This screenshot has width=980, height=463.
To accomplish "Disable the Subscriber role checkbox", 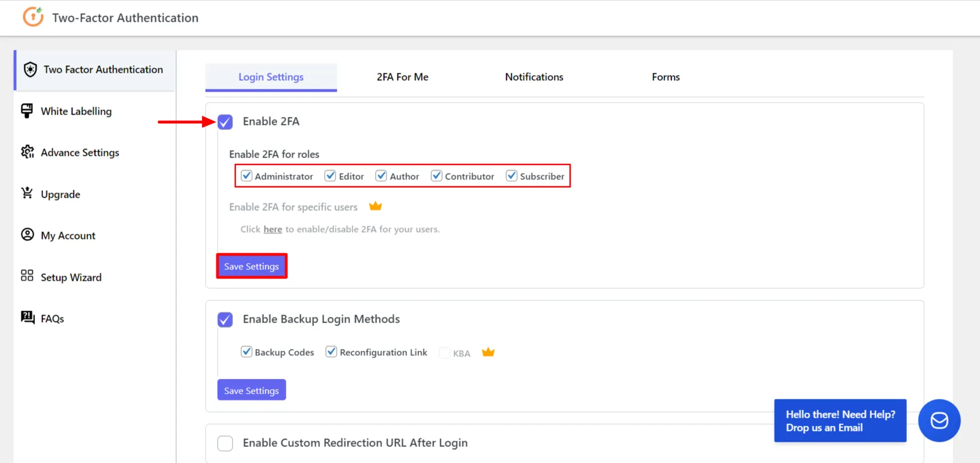I will [511, 176].
